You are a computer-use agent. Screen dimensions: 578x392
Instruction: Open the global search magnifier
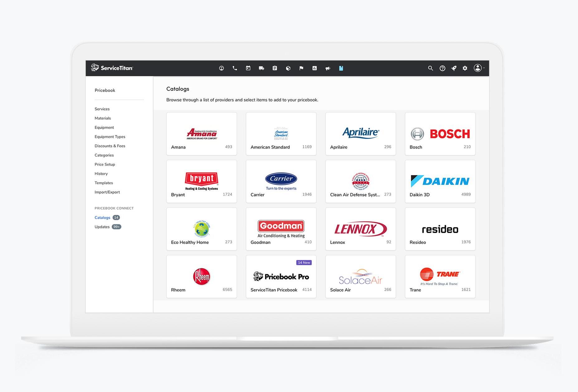pos(431,68)
